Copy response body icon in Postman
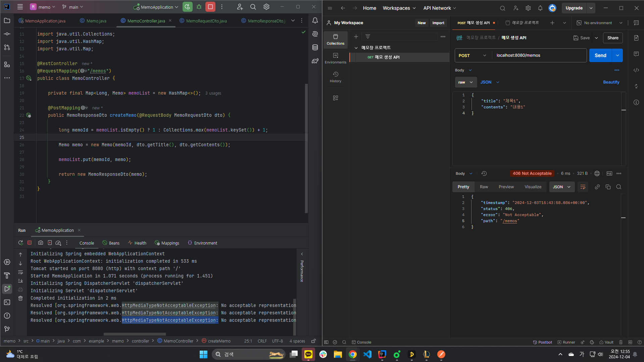The image size is (644, 362). click(608, 187)
